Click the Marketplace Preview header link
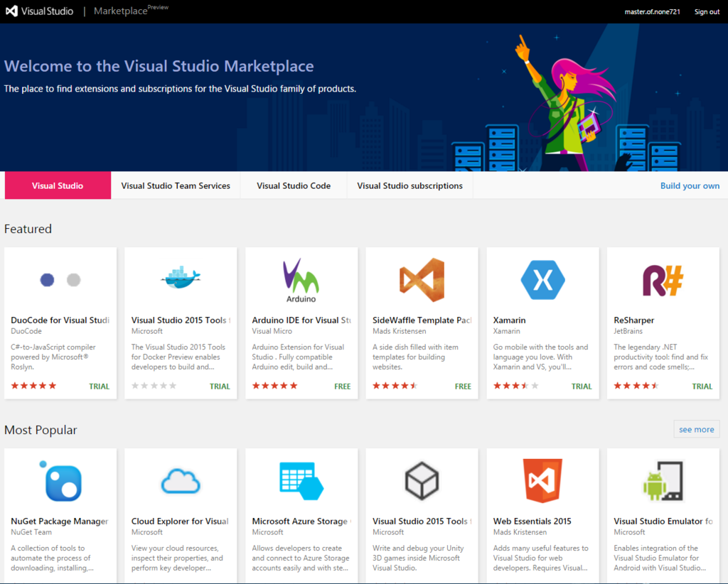The image size is (728, 584). pyautogui.click(x=131, y=10)
